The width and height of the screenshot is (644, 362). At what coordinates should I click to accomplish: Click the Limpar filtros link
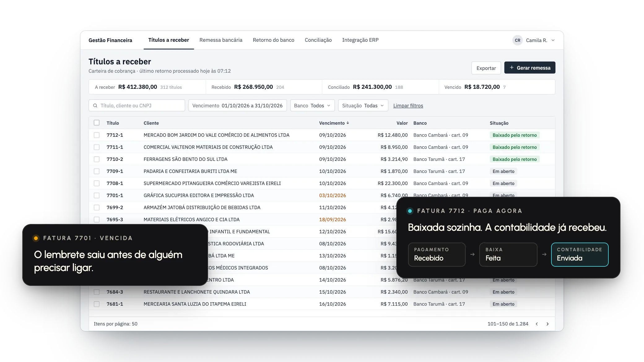[408, 106]
